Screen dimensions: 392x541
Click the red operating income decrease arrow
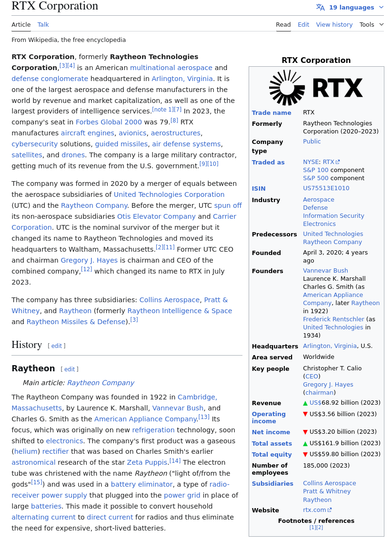coord(305,414)
